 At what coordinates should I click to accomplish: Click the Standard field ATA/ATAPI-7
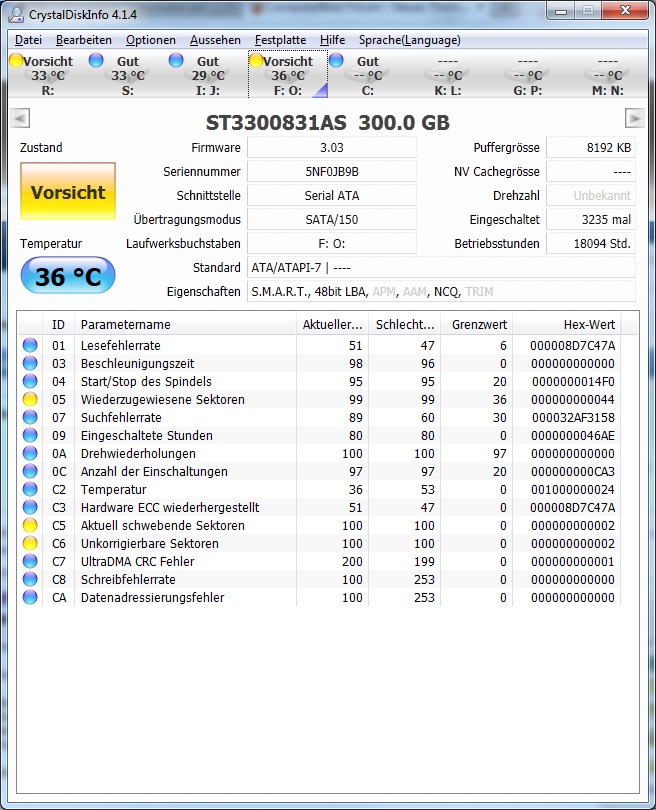[441, 268]
